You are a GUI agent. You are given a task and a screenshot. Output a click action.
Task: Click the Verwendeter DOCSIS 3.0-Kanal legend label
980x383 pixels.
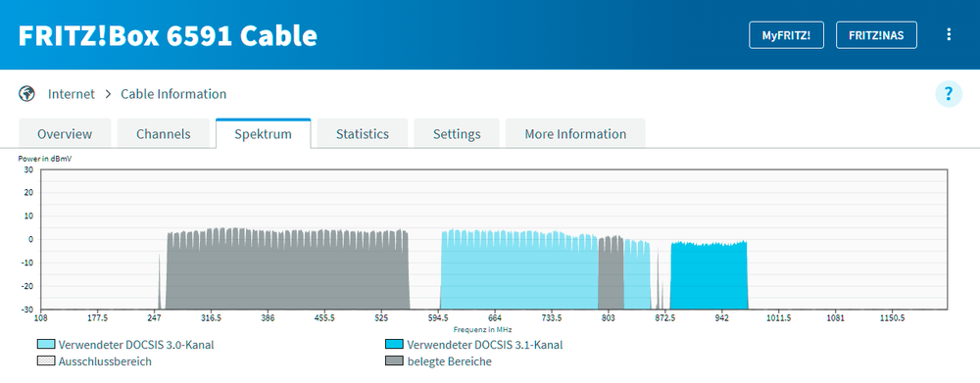(136, 345)
